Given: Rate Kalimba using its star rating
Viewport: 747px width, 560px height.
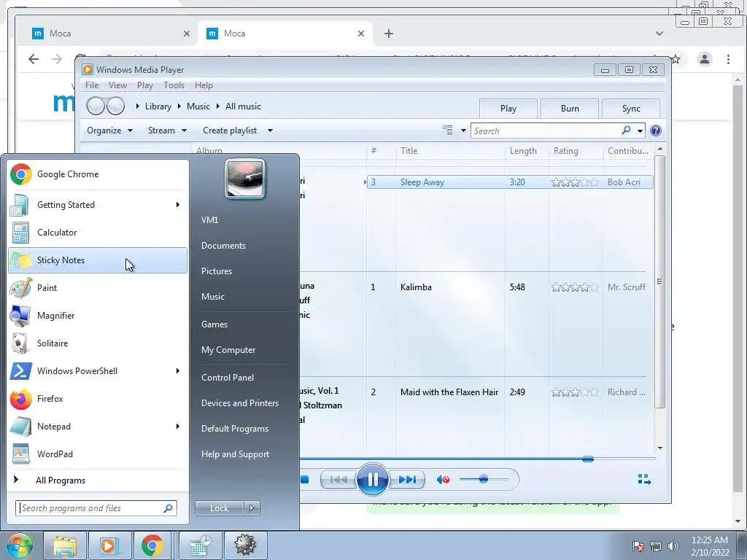Looking at the screenshot, I should point(575,287).
